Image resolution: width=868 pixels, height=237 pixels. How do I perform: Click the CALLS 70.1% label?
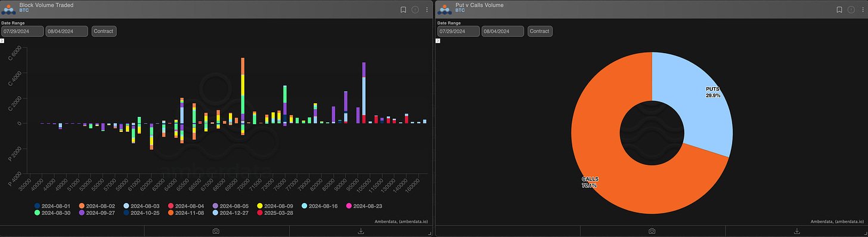click(x=590, y=182)
